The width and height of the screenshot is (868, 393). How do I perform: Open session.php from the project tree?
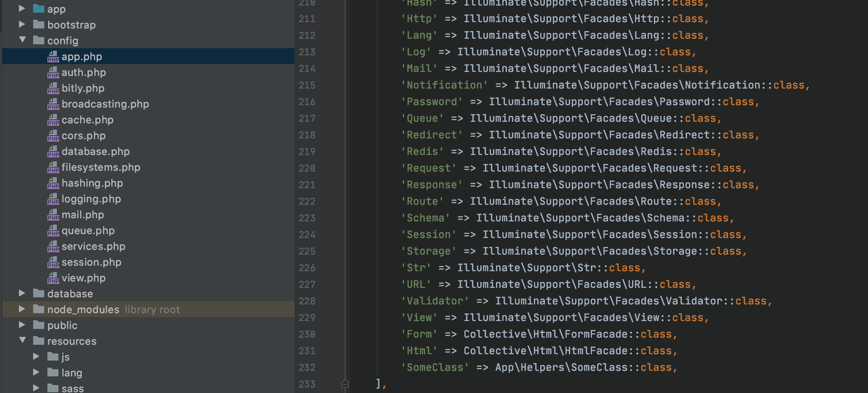coord(91,262)
